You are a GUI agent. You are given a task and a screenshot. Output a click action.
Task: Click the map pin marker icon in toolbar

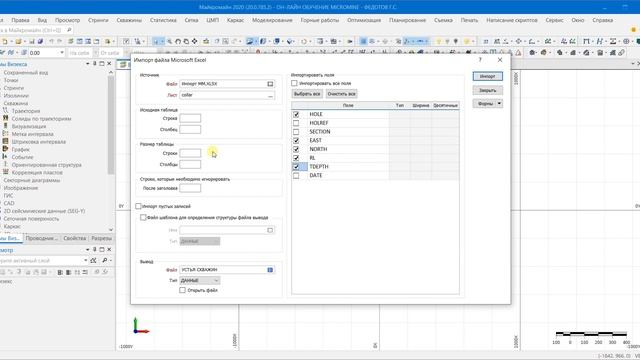click(x=456, y=41)
